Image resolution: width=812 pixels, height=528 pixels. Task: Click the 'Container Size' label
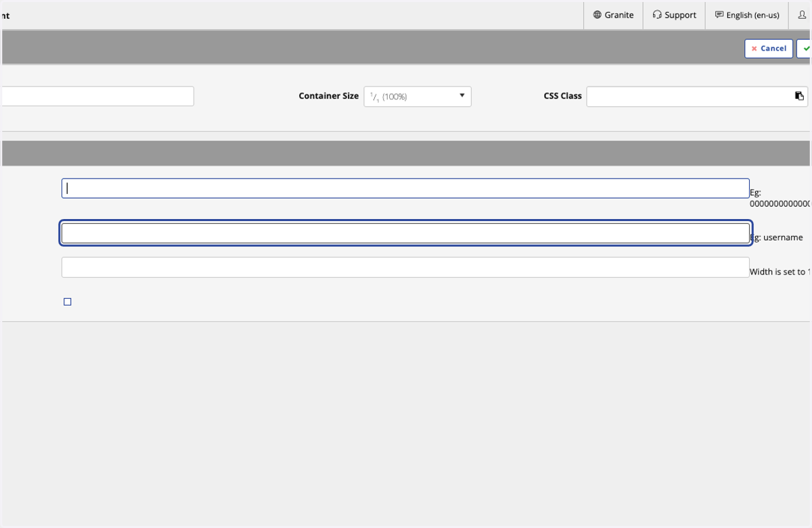[329, 96]
